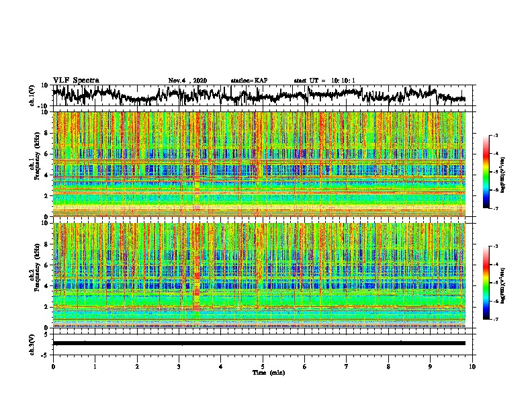Click the '-3' label atop ch.1 colorbar
The height and width of the screenshot is (411, 532).
(495, 135)
